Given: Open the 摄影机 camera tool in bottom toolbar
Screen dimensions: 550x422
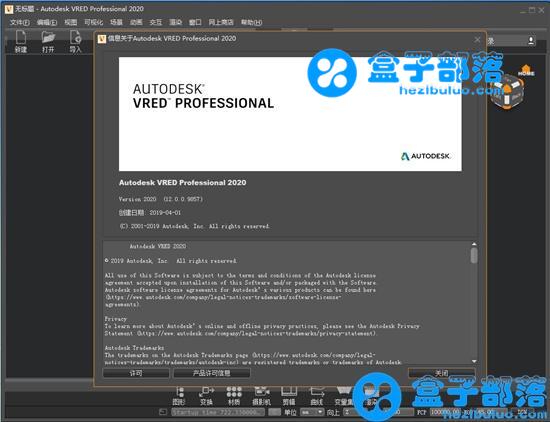Looking at the screenshot, I should [261, 396].
